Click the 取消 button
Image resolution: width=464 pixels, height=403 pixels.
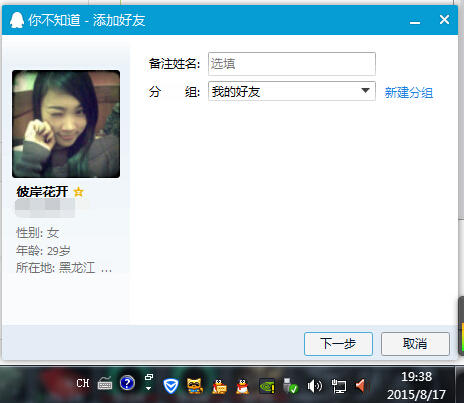[415, 344]
